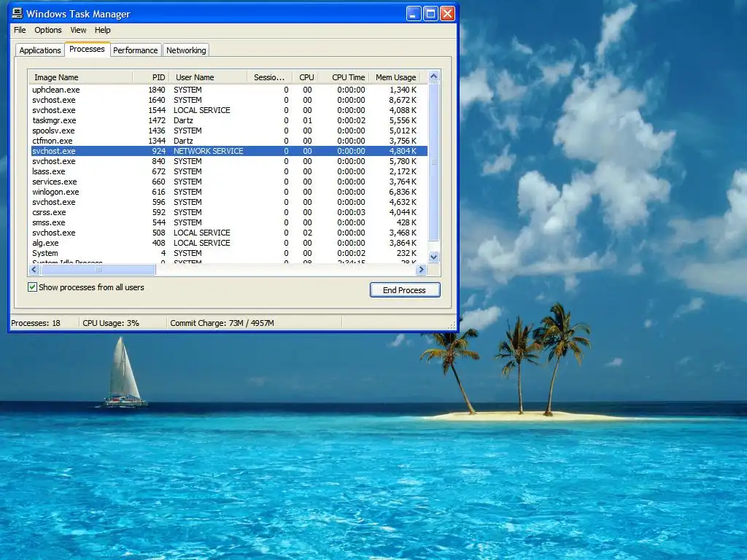The image size is (747, 560).
Task: Click the horizontal scrollbar left arrow
Action: 34,270
